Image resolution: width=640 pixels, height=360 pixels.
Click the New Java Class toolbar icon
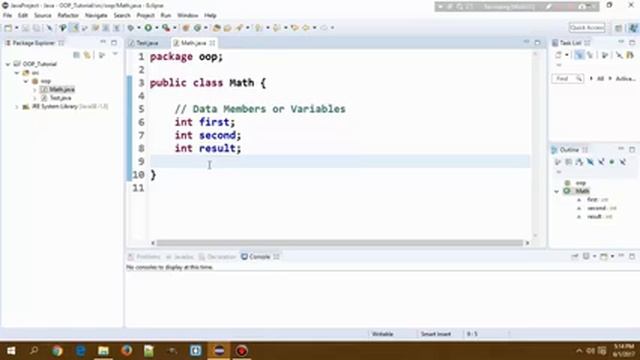(x=198, y=28)
